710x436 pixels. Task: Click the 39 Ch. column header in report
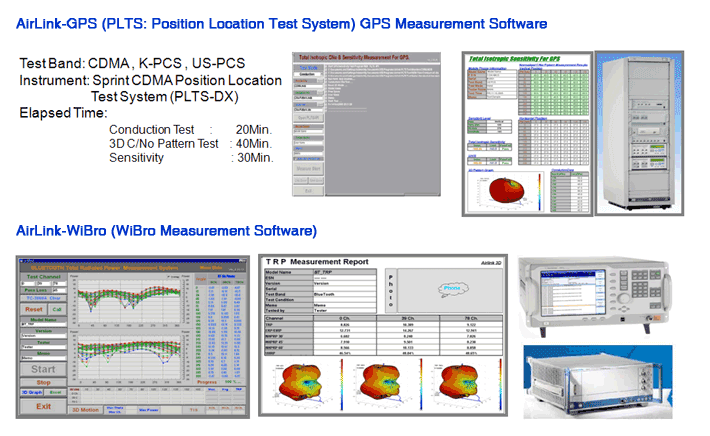408,318
